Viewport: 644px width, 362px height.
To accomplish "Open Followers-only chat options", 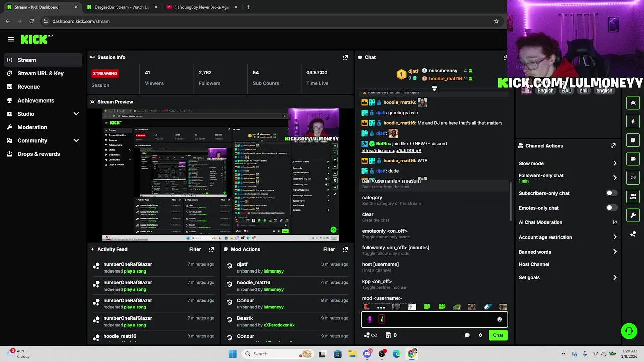I will (x=568, y=178).
